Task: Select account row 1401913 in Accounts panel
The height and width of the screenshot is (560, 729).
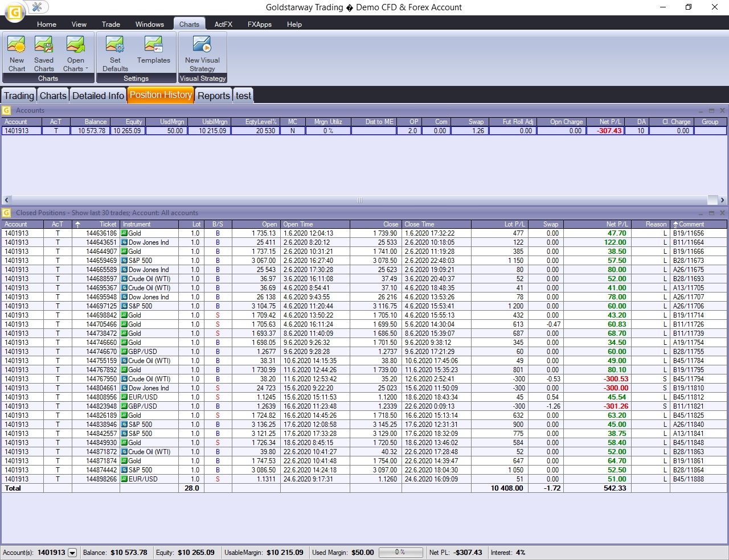Action: point(364,131)
